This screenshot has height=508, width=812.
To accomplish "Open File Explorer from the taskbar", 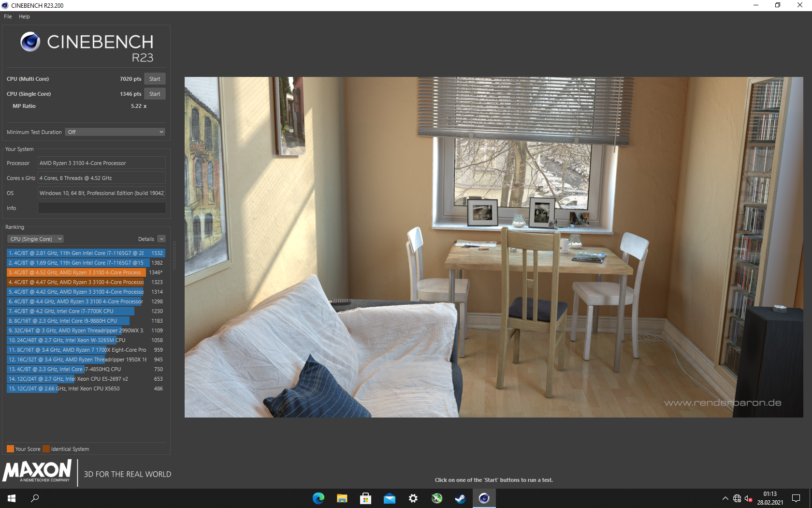I will click(x=342, y=498).
